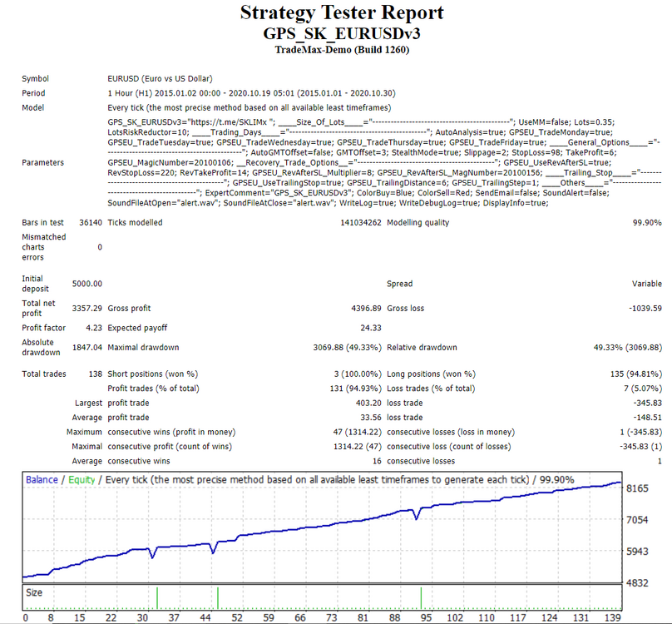The image size is (672, 624).
Task: Click the Parameters row label
Action: tap(43, 162)
